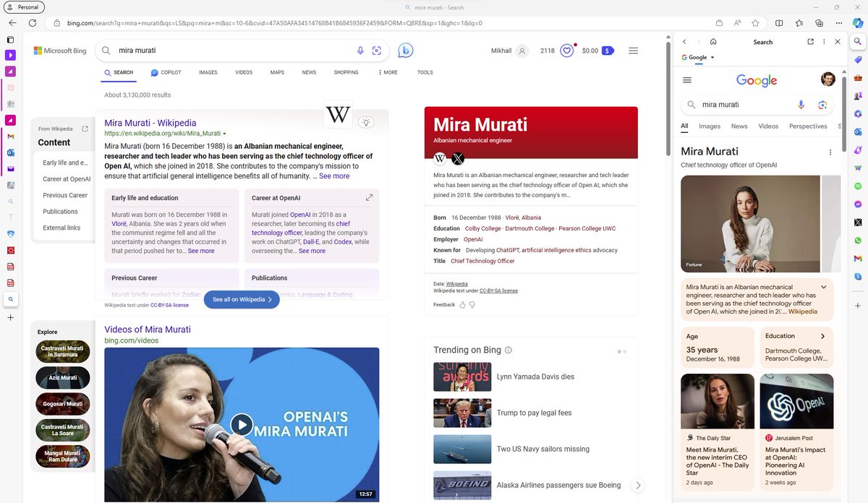Give thumbs down on the Bing feedback control
The height and width of the screenshot is (503, 868).
point(472,304)
